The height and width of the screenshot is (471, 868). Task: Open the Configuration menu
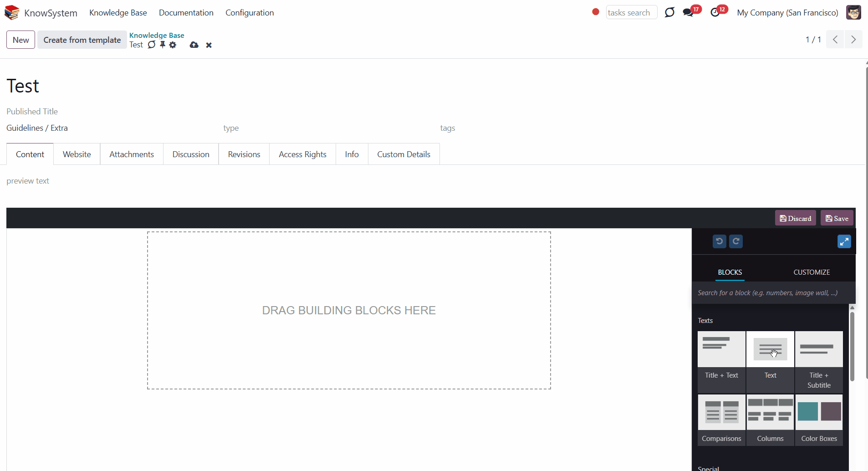(250, 13)
